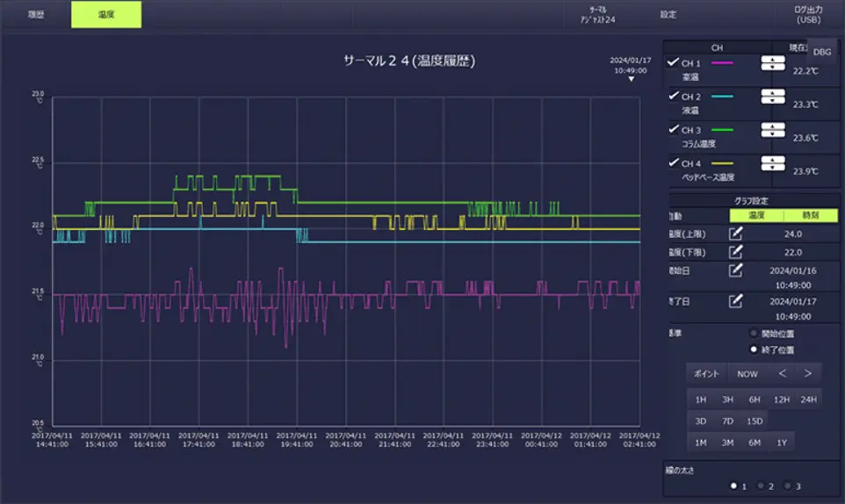Select line thickness 1 radio button
The height and width of the screenshot is (504, 845).
733,486
